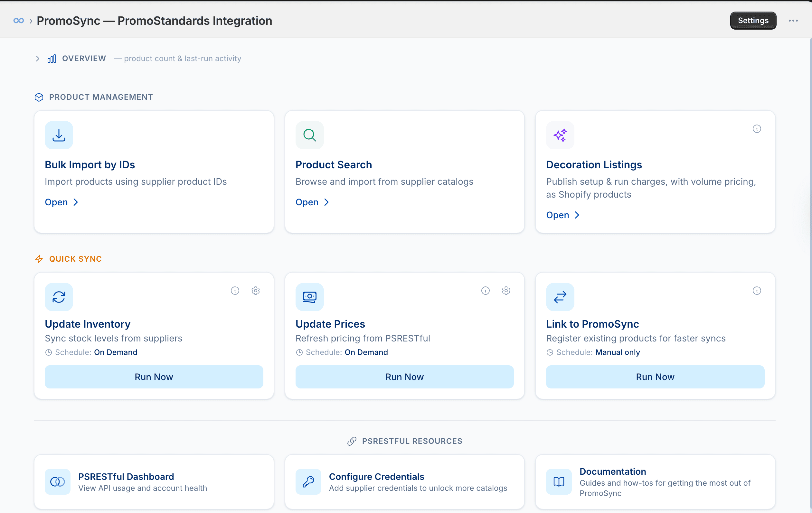Open Configure Credentials resource
Viewport: 812px width, 513px height.
click(404, 482)
